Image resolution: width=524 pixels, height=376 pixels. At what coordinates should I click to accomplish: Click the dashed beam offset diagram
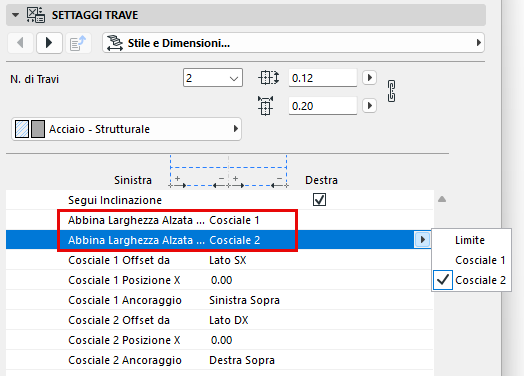229,171
